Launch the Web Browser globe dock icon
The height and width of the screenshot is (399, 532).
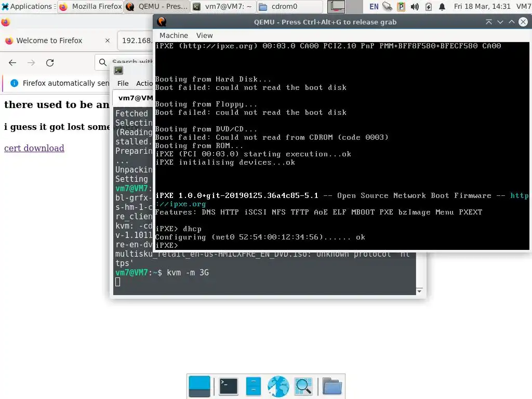tap(278, 386)
